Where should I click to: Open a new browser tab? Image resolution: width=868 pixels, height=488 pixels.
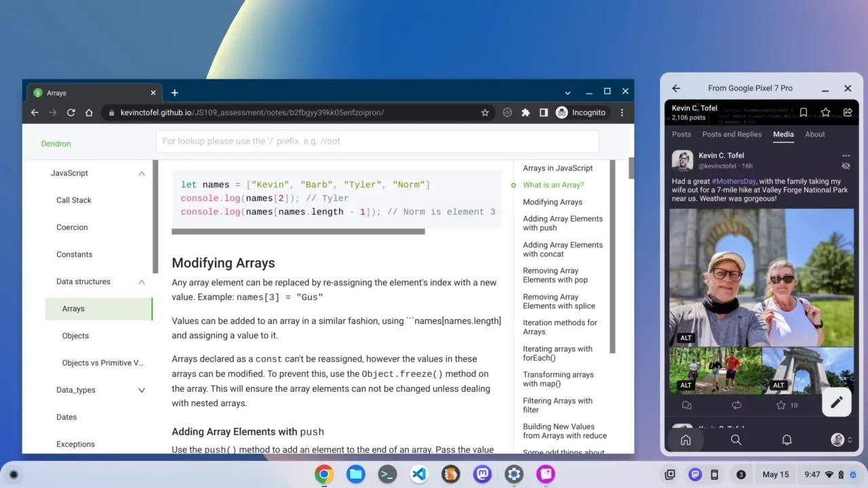pyautogui.click(x=174, y=93)
